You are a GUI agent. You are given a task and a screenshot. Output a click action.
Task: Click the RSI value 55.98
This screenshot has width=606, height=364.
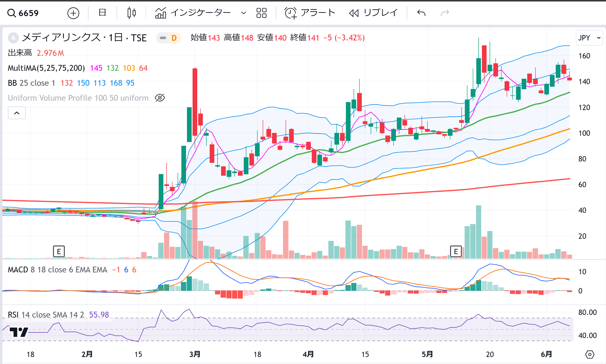pyautogui.click(x=99, y=314)
